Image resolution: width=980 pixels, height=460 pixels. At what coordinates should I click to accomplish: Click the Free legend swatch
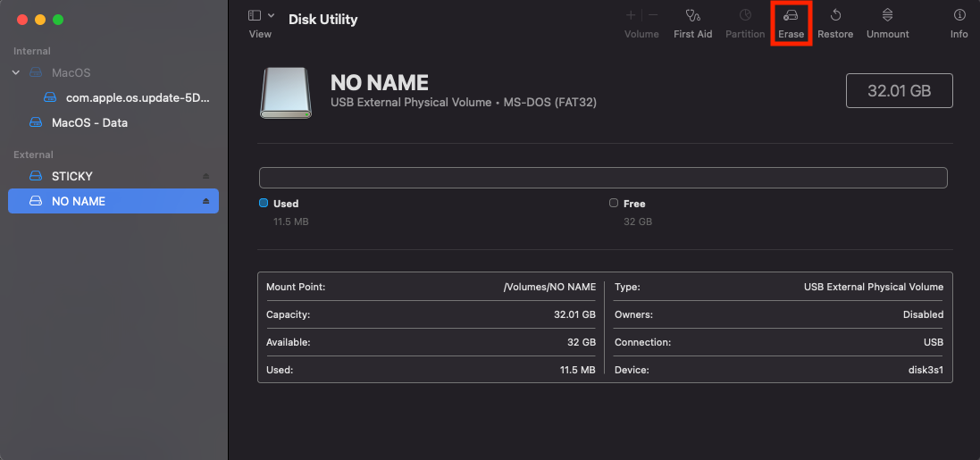613,203
